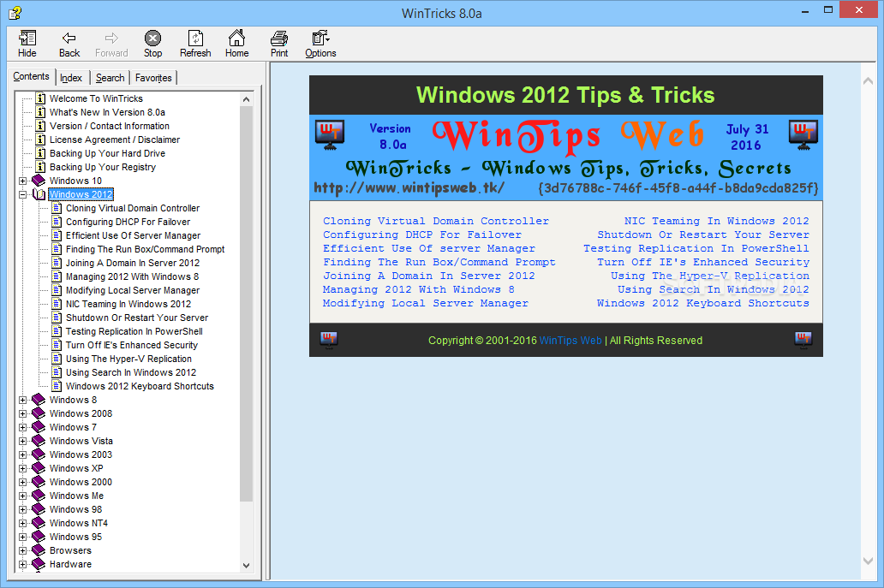Select the Windows NT4 tree item

(x=78, y=523)
